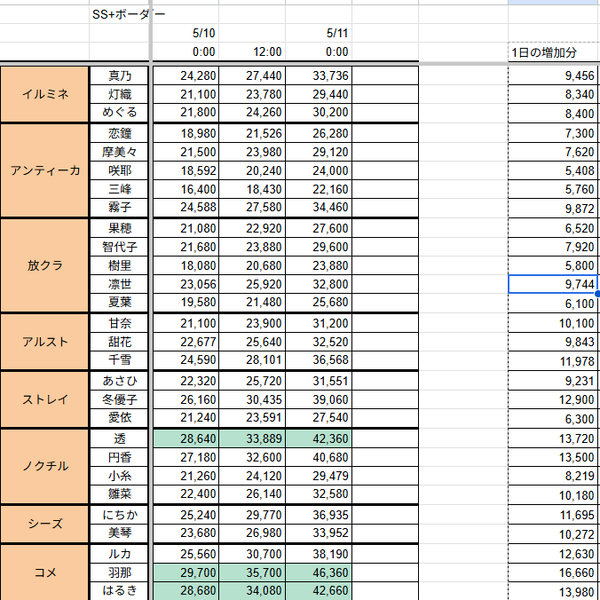Click the 凛世 name cell
Viewport: 600px width, 600px height.
point(119,284)
